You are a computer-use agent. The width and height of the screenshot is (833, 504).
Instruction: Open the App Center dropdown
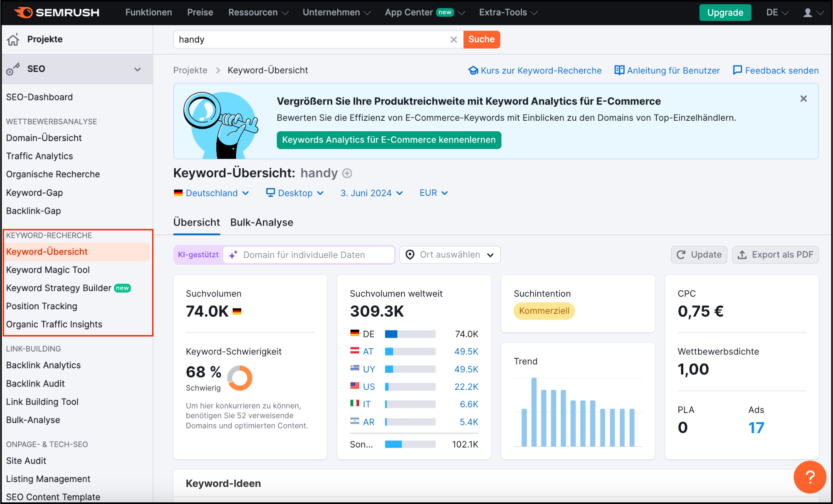tap(425, 13)
